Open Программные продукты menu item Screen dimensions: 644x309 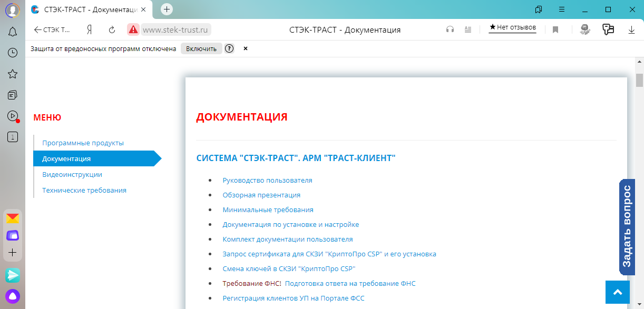tap(83, 143)
